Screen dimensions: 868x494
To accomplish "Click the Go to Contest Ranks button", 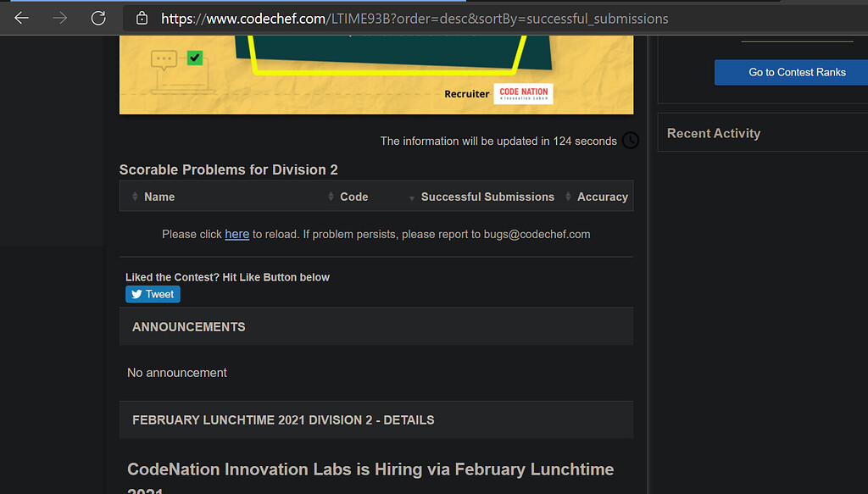I will (x=790, y=72).
